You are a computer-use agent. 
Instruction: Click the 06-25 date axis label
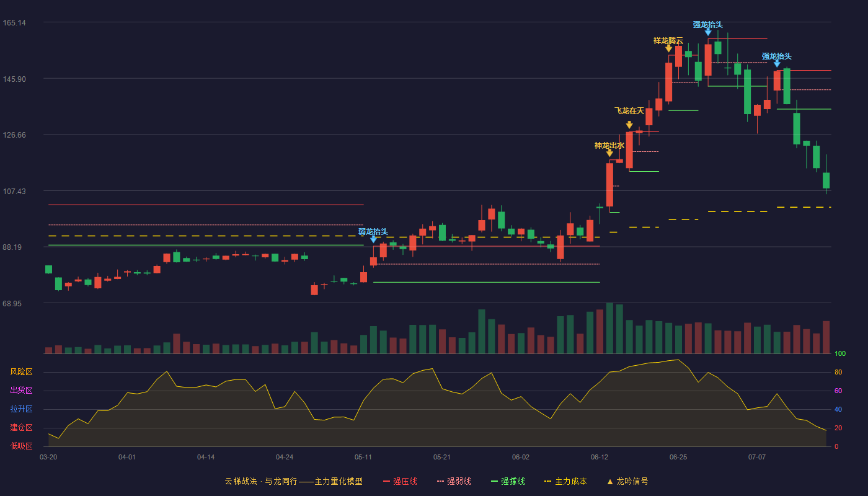[x=678, y=457]
